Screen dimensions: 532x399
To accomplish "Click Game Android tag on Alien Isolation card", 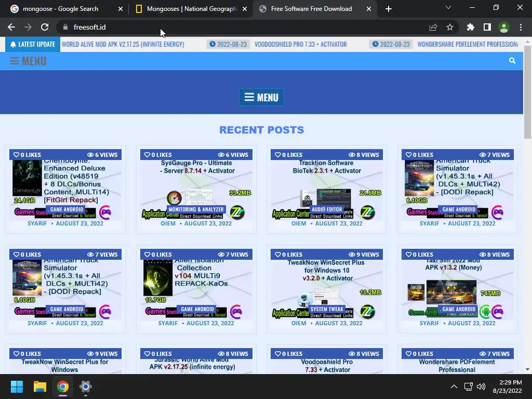I will [196, 309].
